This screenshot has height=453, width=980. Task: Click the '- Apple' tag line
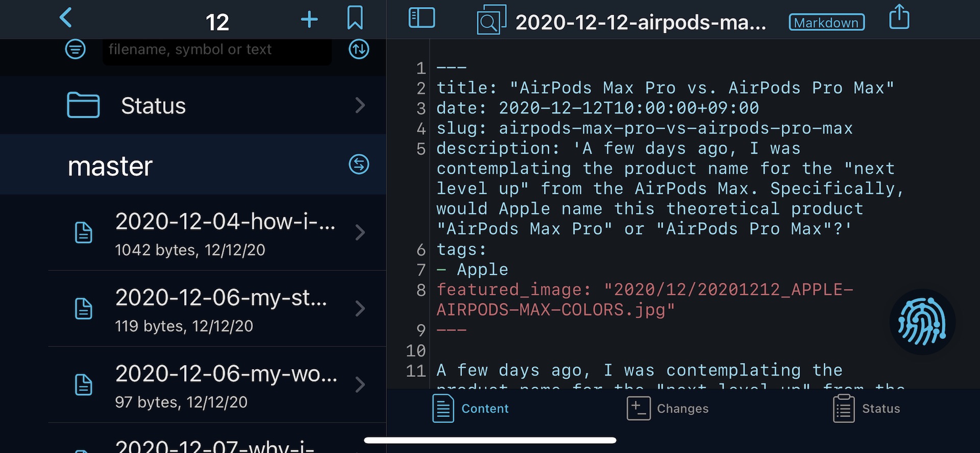click(x=472, y=270)
